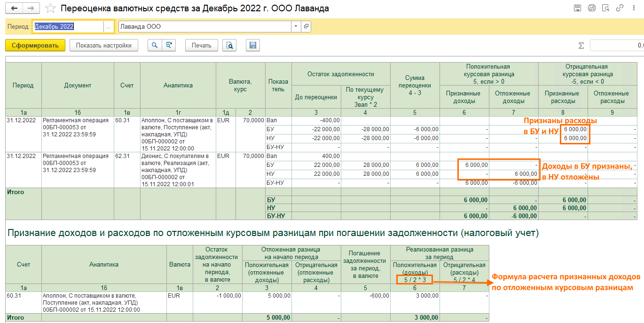Select the section heading Признание доходов и расходов
Screen dimensions: 644x323
click(x=274, y=233)
